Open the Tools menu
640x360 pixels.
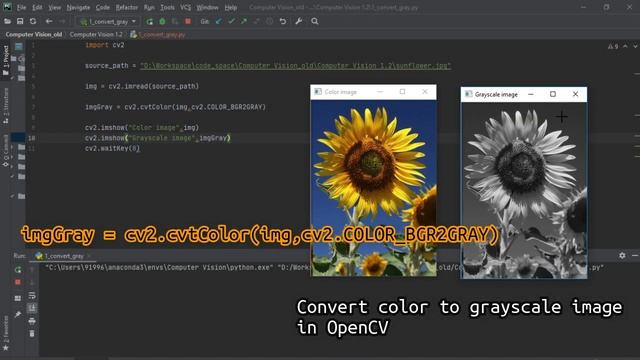pyautogui.click(x=167, y=7)
